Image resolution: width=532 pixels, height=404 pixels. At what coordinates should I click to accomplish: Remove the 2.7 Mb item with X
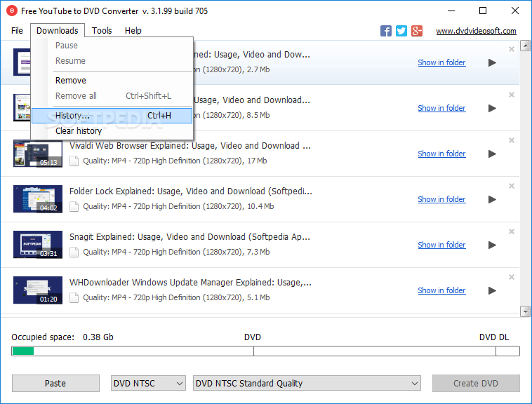click(512, 50)
